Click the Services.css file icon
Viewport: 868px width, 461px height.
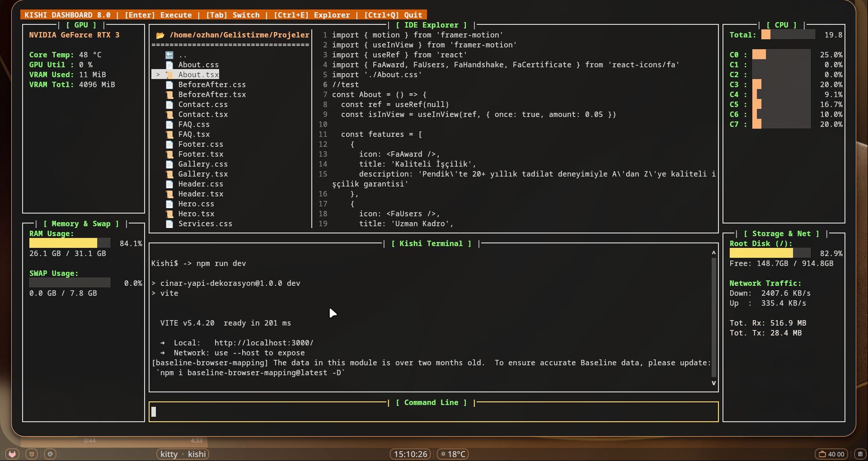[x=169, y=224]
